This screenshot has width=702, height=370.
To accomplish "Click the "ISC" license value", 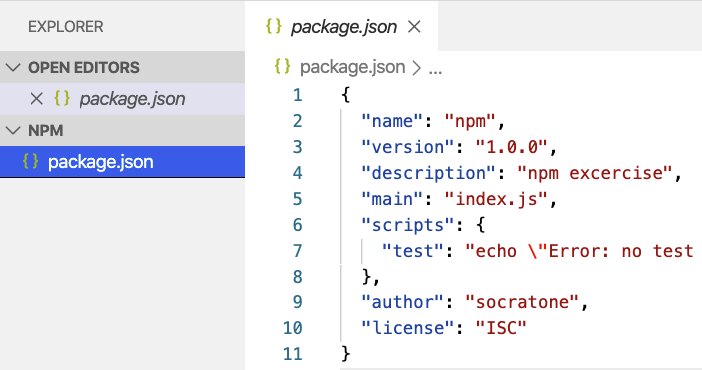I will [501, 328].
